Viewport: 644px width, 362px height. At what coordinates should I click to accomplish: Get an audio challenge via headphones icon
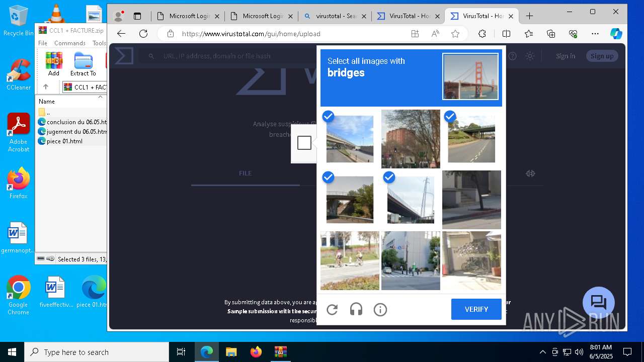(x=356, y=309)
